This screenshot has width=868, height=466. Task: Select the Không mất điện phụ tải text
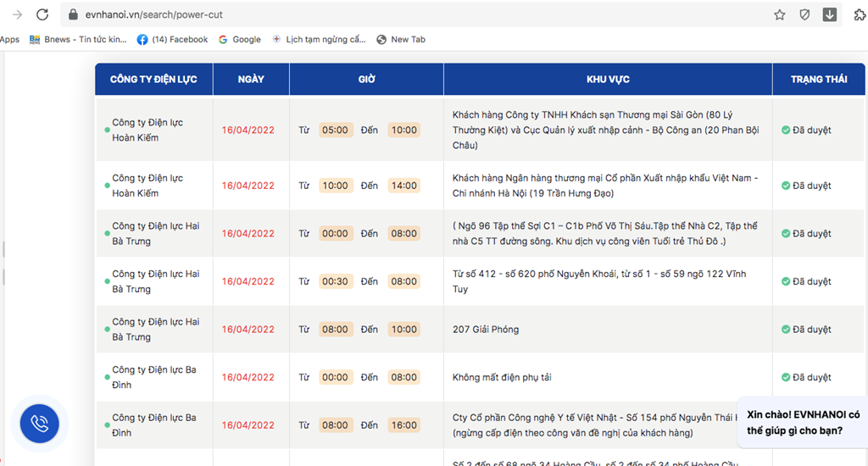pyautogui.click(x=502, y=377)
